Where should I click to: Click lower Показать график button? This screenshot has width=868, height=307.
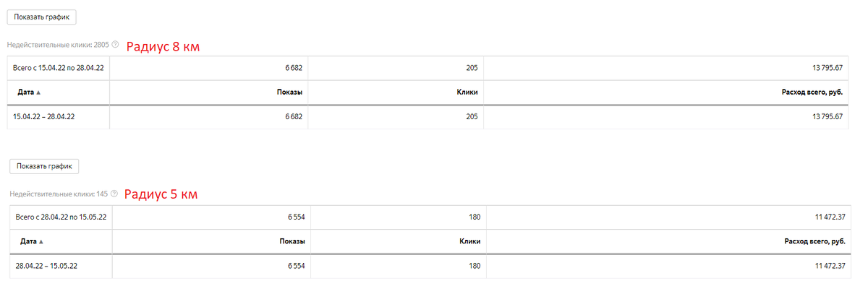click(44, 166)
